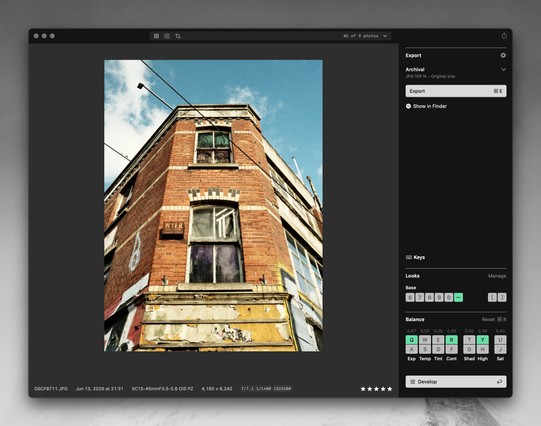Click Manage in Looks section

[x=497, y=276]
